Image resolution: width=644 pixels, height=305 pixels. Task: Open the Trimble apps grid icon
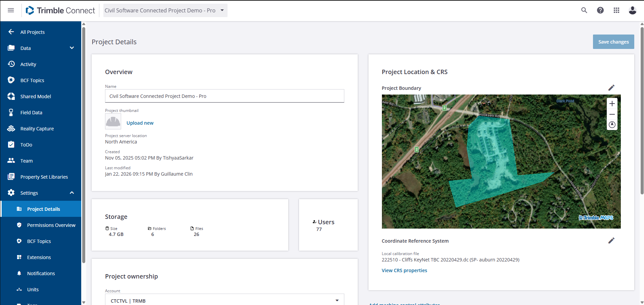click(x=616, y=10)
